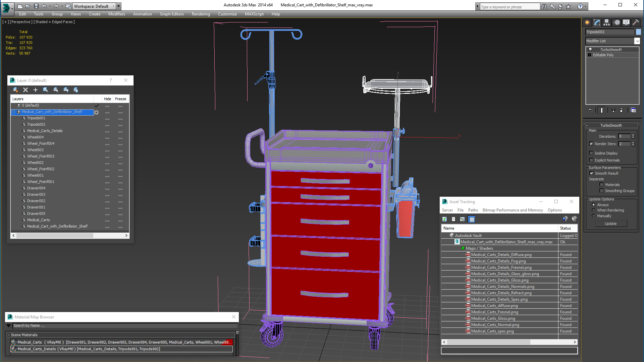Click the Freeze column header in Layer dialog
Image resolution: width=644 pixels, height=362 pixels.
click(x=120, y=99)
